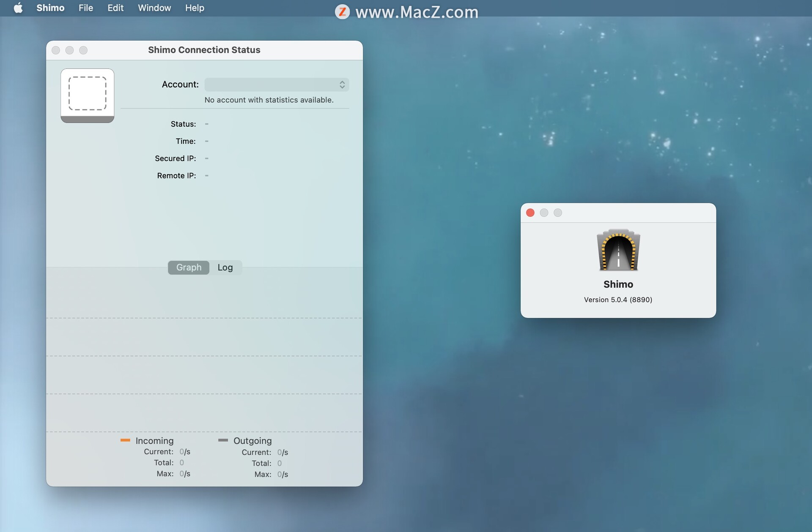Click the empty account placeholder icon
The height and width of the screenshot is (532, 812).
(x=88, y=94)
